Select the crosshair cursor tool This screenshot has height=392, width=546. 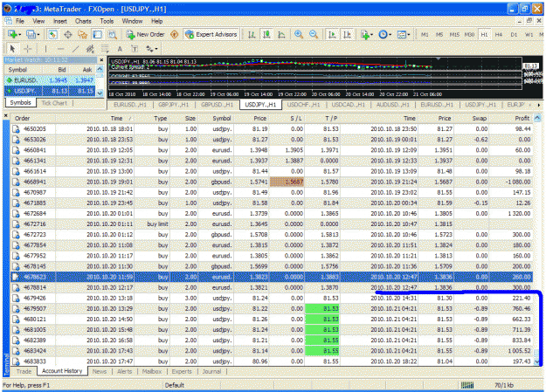(27, 49)
